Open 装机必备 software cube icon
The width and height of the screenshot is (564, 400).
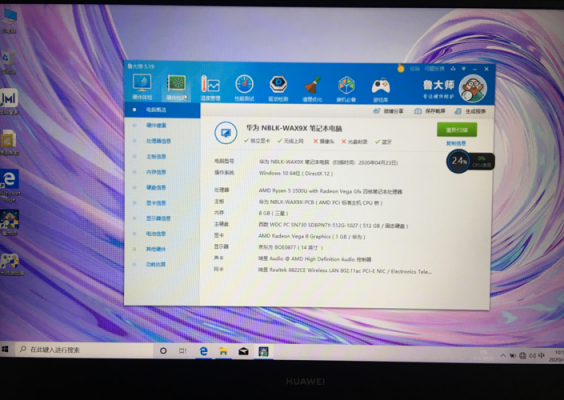pos(346,89)
